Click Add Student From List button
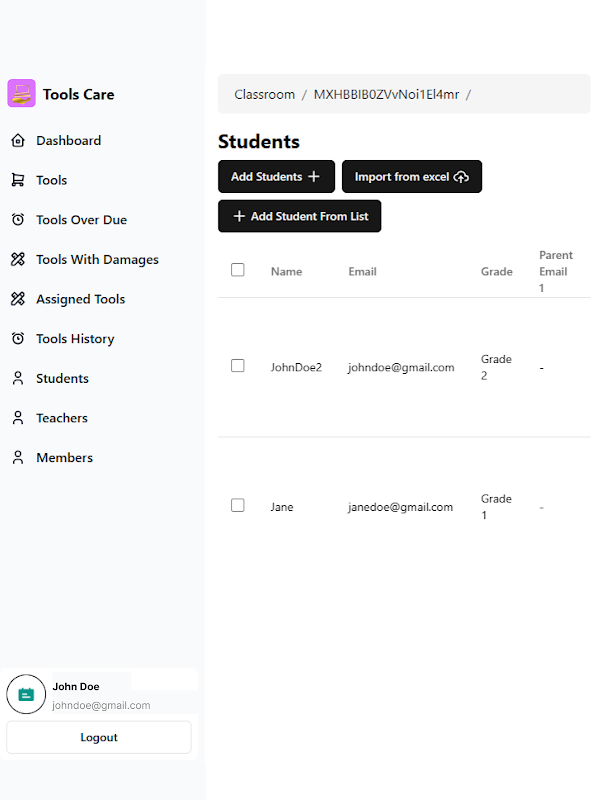Image resolution: width=600 pixels, height=800 pixels. pyautogui.click(x=299, y=217)
